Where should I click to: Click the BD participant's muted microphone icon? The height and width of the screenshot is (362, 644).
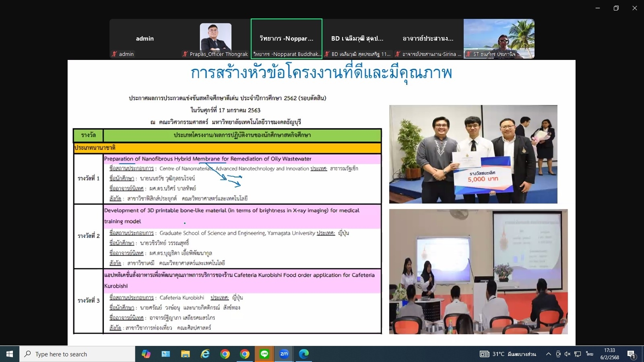(x=327, y=54)
